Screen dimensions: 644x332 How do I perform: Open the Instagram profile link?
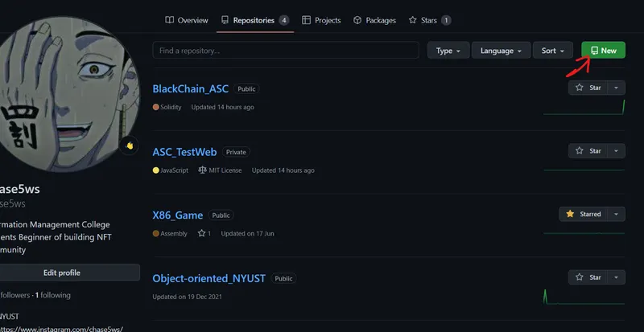pyautogui.click(x=61, y=329)
